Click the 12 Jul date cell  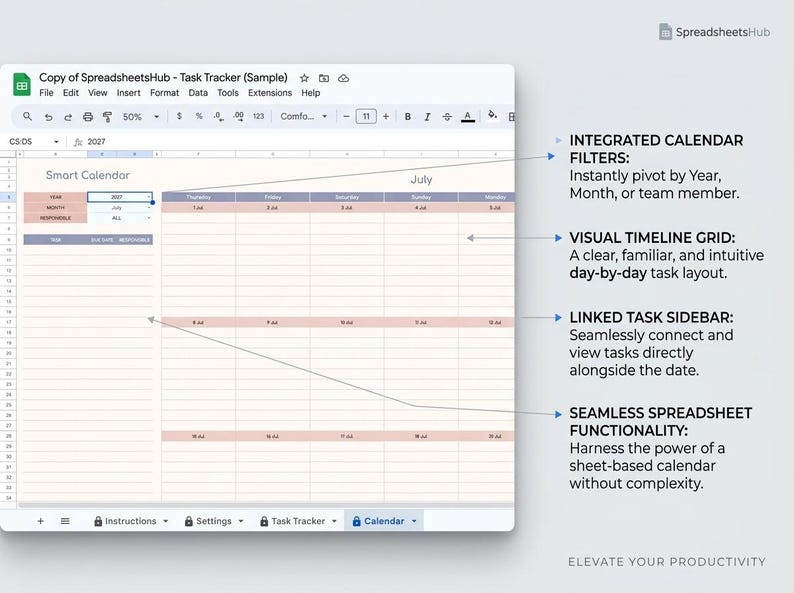tap(487, 322)
